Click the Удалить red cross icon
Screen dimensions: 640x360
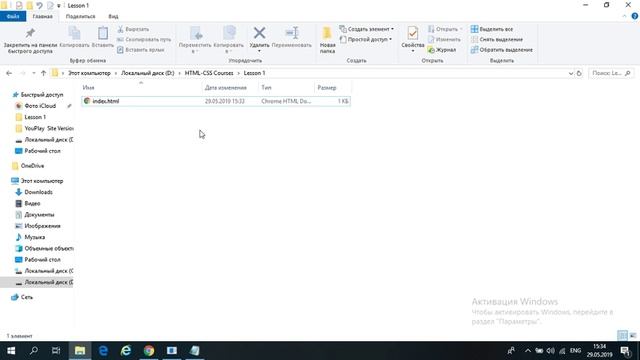click(x=259, y=33)
